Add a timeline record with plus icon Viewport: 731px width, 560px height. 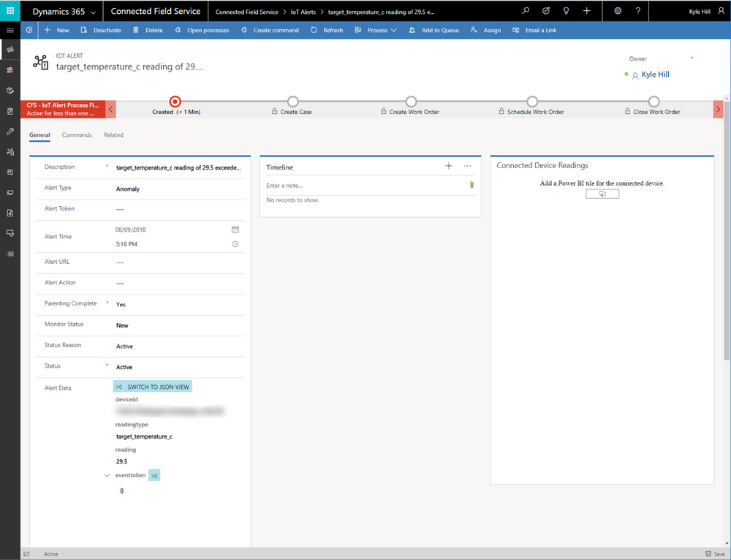(x=449, y=166)
